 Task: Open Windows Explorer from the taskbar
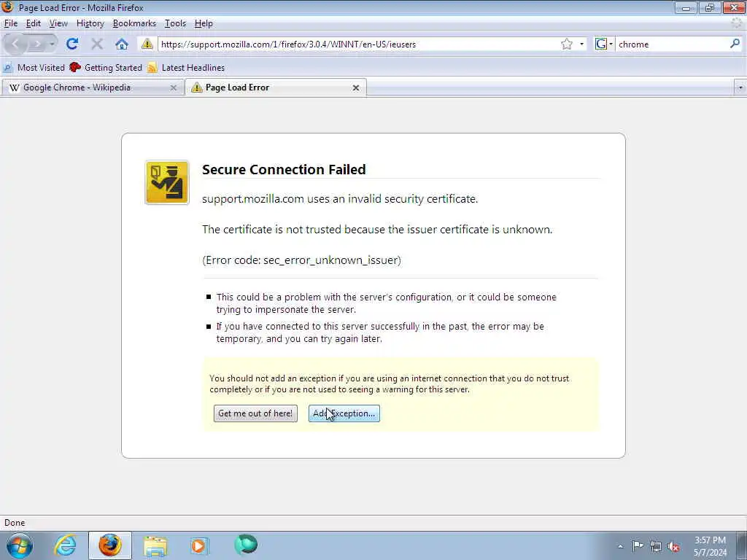click(x=155, y=545)
